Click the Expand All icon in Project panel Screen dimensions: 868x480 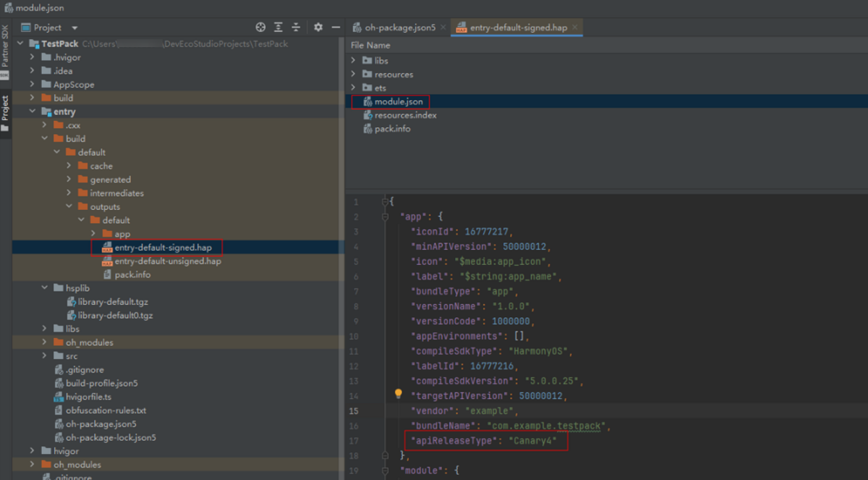(278, 28)
